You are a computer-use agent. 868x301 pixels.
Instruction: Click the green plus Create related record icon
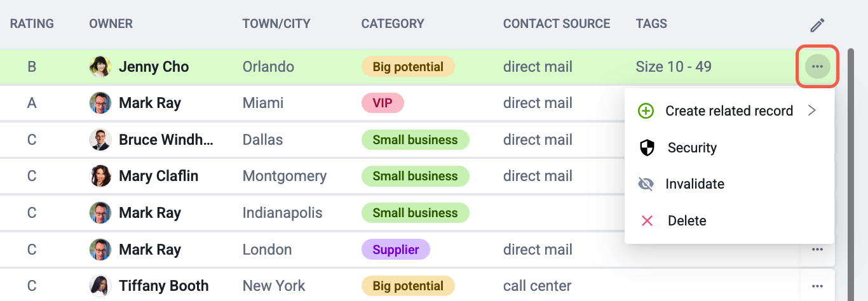[646, 111]
